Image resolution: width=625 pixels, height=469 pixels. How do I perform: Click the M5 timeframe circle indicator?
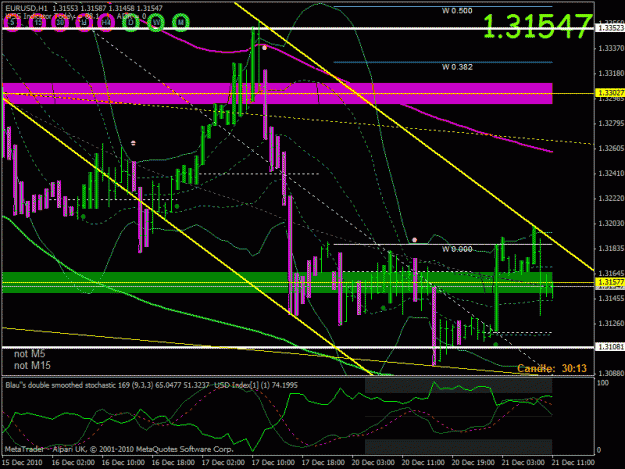tap(13, 22)
